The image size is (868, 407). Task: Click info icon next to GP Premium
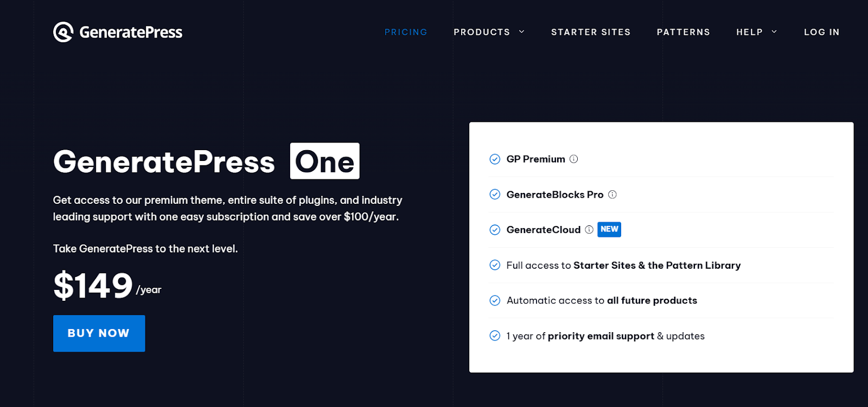(x=573, y=159)
